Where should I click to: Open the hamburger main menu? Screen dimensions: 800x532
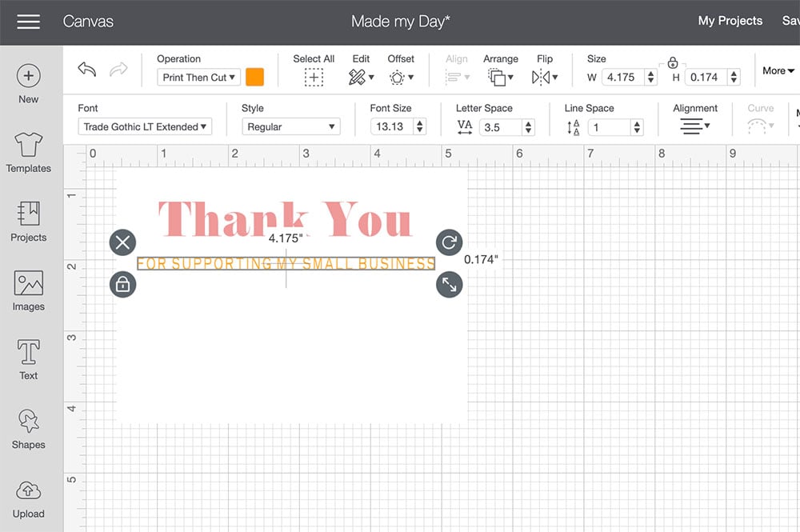(x=28, y=22)
